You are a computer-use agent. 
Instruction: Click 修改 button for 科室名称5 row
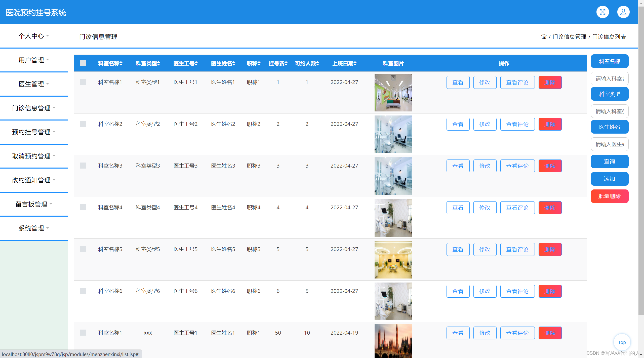click(485, 249)
